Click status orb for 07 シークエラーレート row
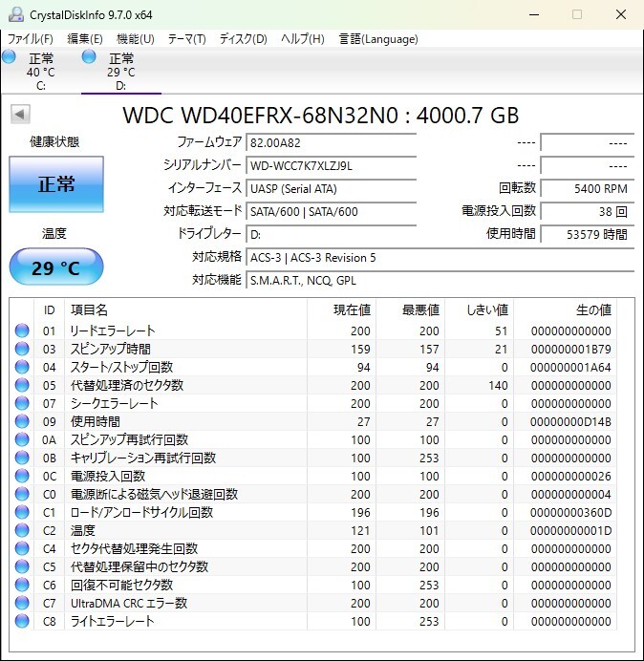The height and width of the screenshot is (661, 644). (x=22, y=403)
